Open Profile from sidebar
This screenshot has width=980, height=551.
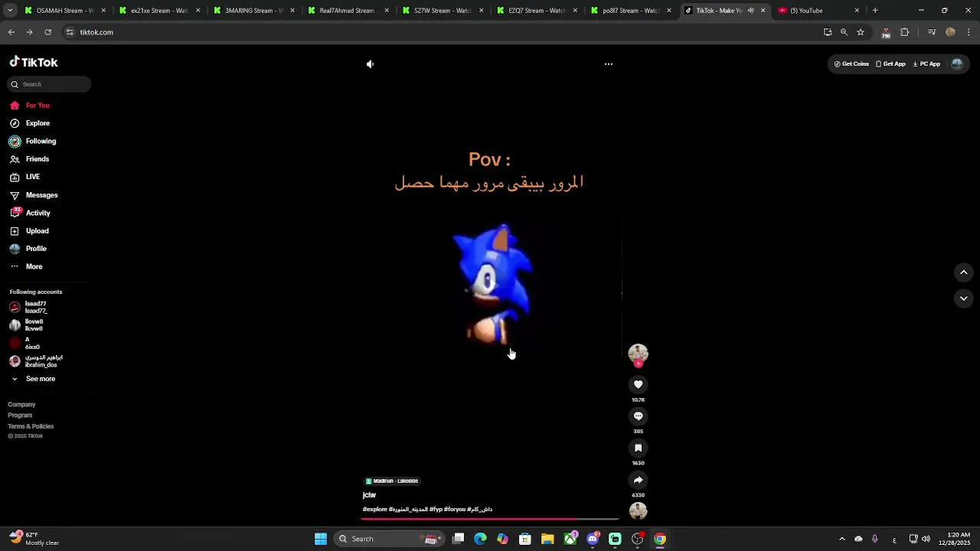point(28,249)
